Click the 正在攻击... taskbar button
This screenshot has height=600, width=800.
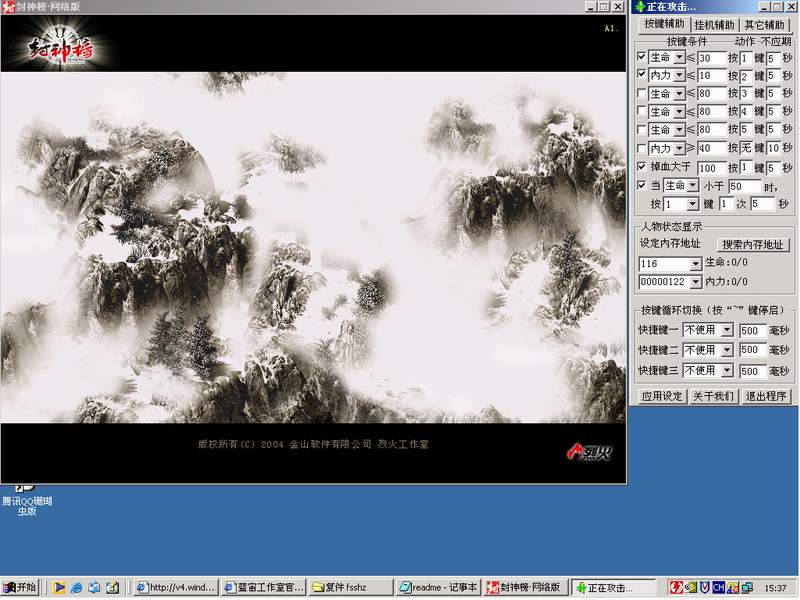(x=614, y=588)
